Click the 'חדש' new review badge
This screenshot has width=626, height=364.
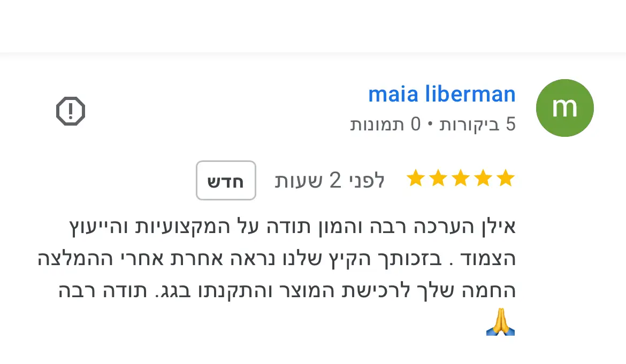[226, 181]
